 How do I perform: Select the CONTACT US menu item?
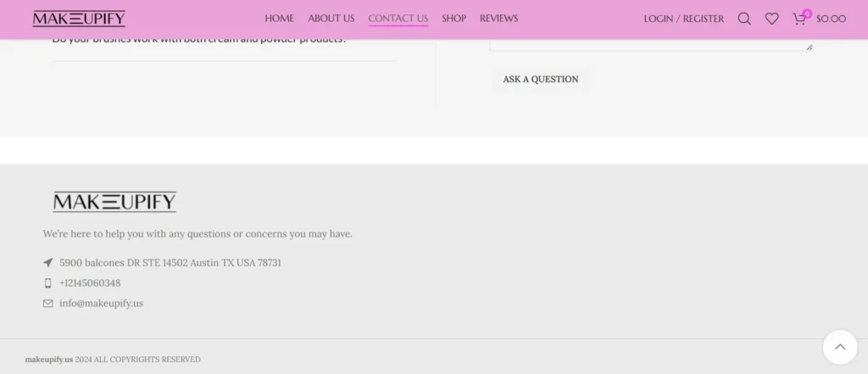pos(398,19)
